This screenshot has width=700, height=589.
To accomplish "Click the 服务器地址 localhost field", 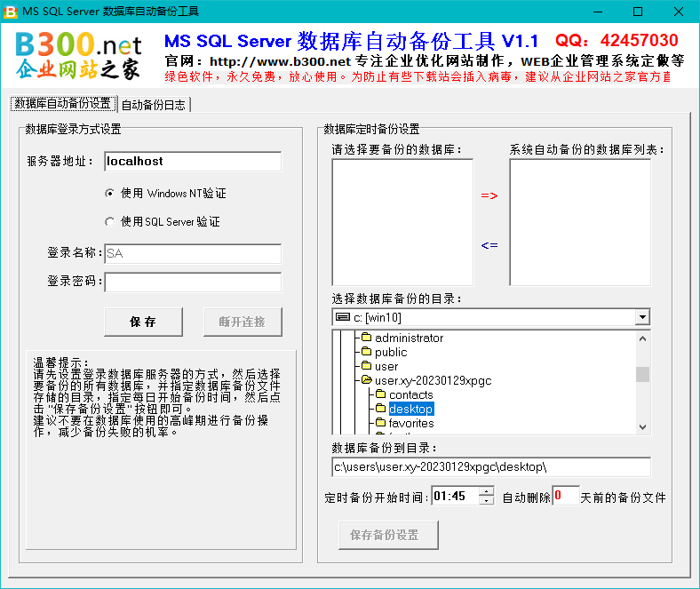I will 193,161.
